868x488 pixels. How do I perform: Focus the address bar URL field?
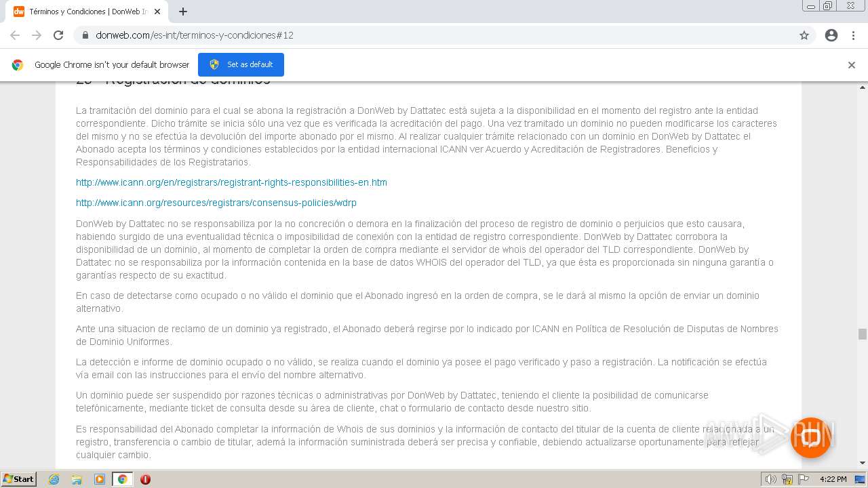click(x=434, y=35)
